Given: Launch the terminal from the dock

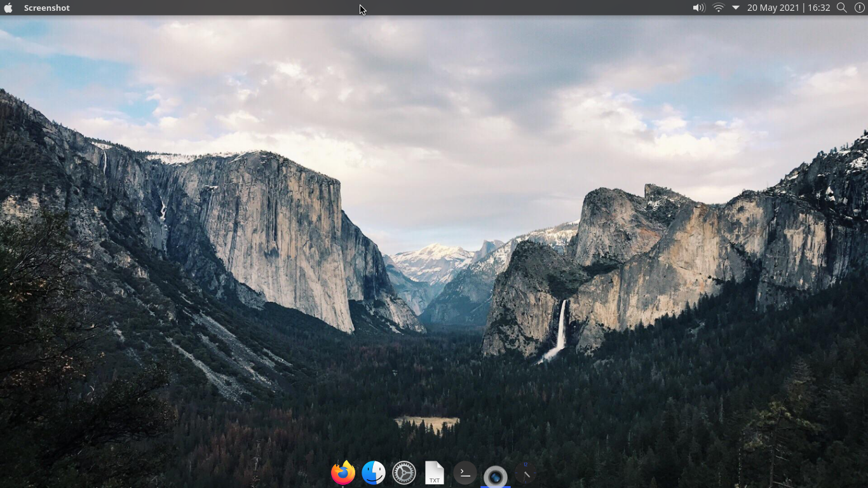Looking at the screenshot, I should pyautogui.click(x=465, y=473).
